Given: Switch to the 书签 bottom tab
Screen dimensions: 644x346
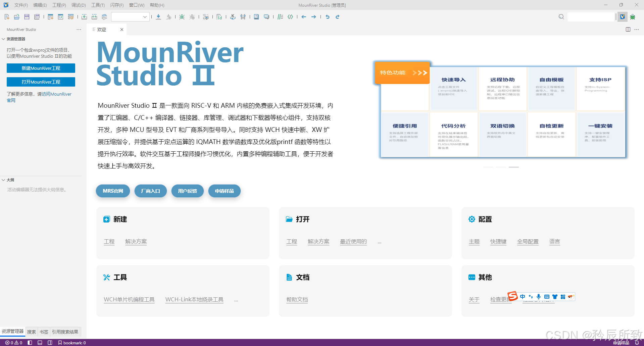Looking at the screenshot, I should click(44, 332).
